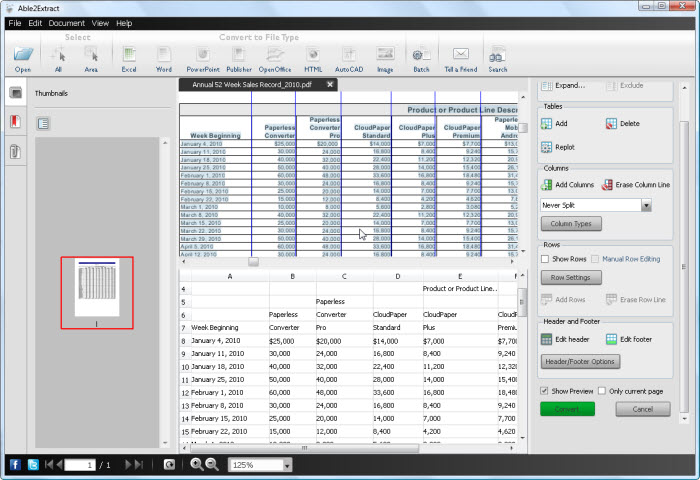Click Header/Footer Options button
The image size is (700, 480).
580,361
